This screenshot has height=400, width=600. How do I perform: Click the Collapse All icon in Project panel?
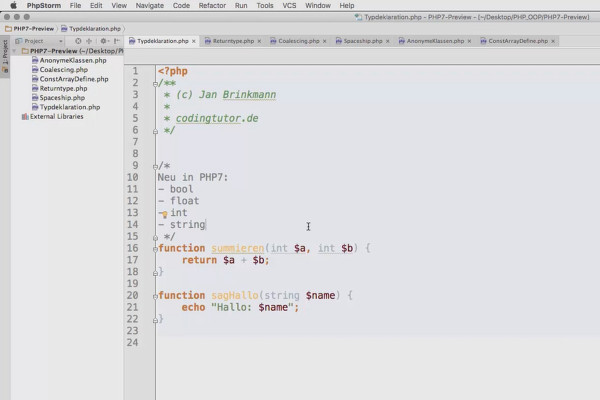click(x=89, y=41)
